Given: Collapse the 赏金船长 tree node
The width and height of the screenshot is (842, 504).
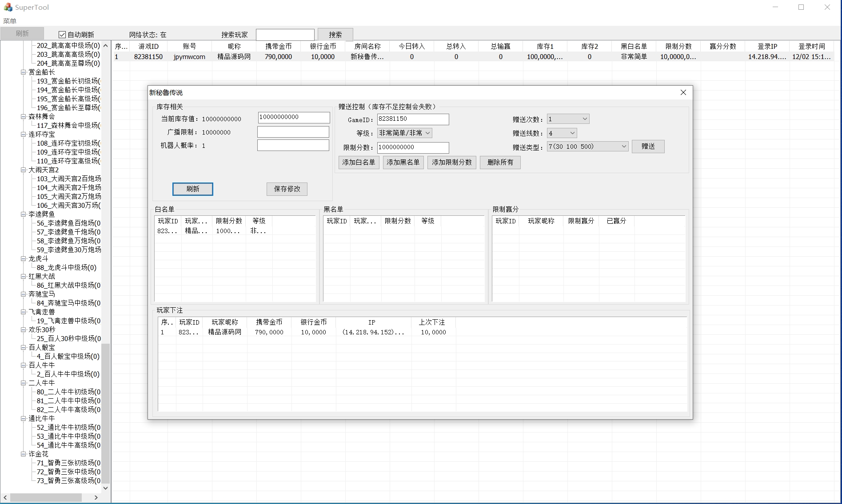Looking at the screenshot, I should click(24, 72).
